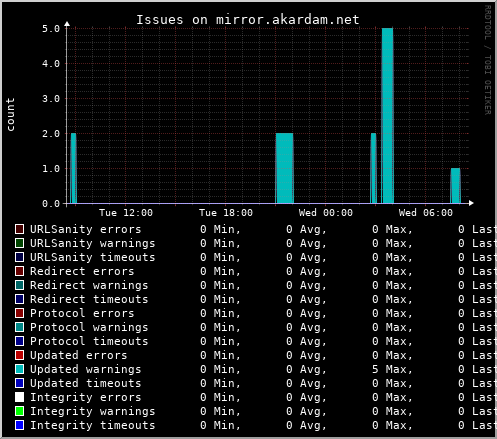The width and height of the screenshot is (497, 439).
Task: Click the '3.0' y-axis tick label
Action: click(51, 99)
